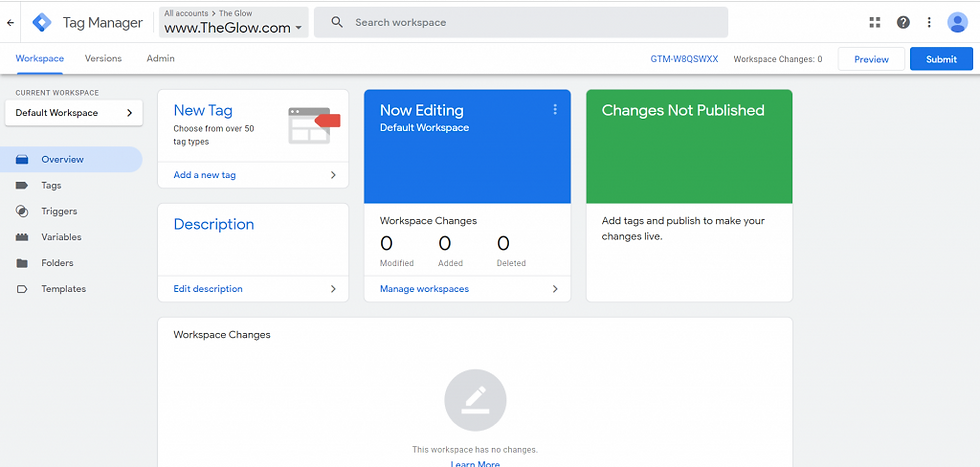This screenshot has width=980, height=467.
Task: Expand the Default Workspace selector
Action: [x=74, y=113]
